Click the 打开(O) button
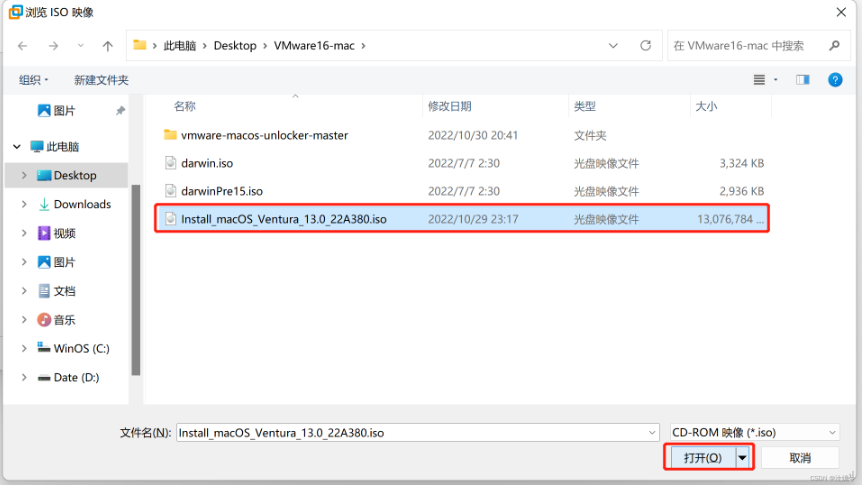The height and width of the screenshot is (485, 863). point(701,458)
